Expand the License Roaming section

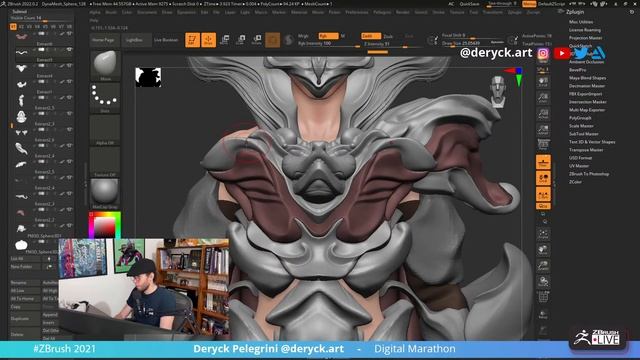point(584,30)
